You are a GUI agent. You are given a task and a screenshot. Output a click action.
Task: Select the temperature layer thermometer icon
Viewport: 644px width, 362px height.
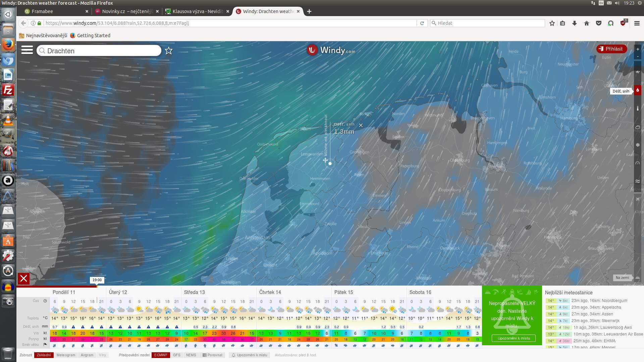click(x=637, y=109)
